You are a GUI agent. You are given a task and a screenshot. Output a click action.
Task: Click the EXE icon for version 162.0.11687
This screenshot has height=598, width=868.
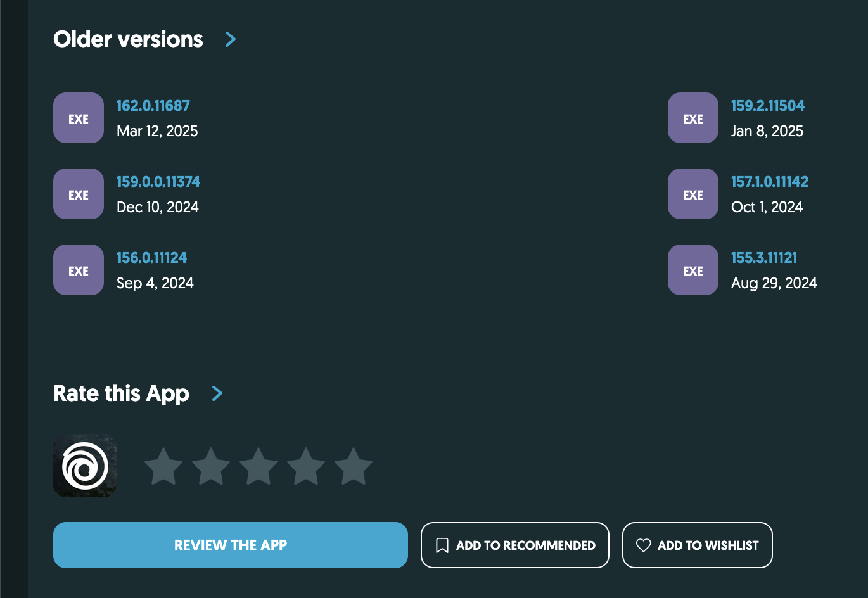point(79,118)
